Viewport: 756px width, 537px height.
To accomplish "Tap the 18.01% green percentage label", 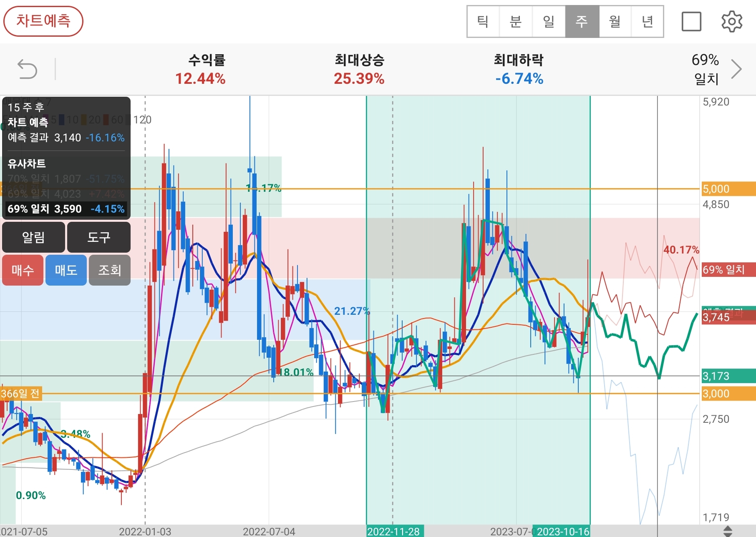I will (296, 372).
